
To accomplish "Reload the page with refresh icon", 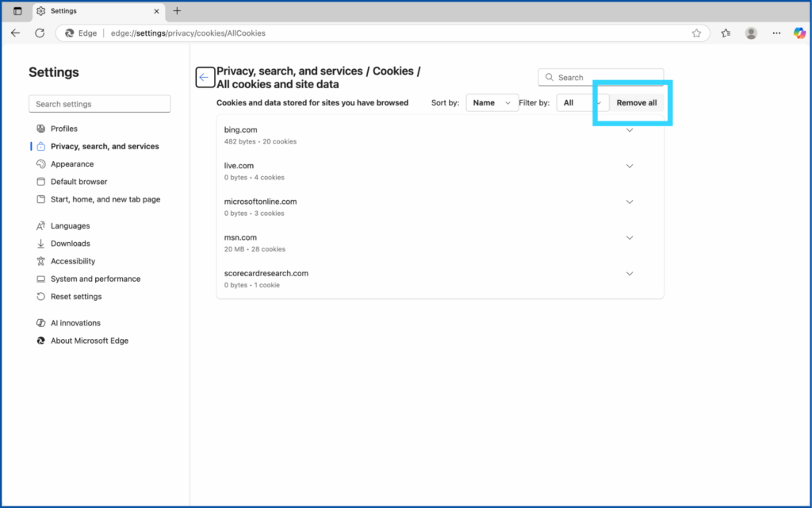I will 40,33.
